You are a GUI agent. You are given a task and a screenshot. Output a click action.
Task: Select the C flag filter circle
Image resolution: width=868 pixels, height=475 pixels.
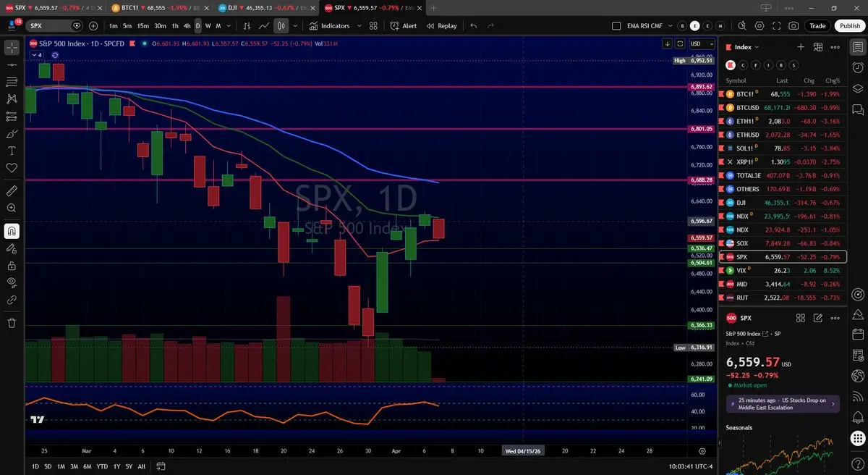tap(744, 64)
